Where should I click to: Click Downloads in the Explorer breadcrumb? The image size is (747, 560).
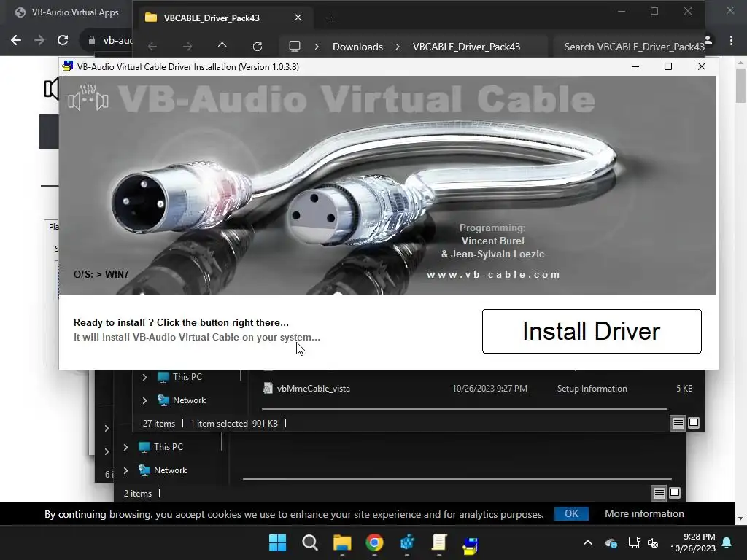tap(357, 47)
